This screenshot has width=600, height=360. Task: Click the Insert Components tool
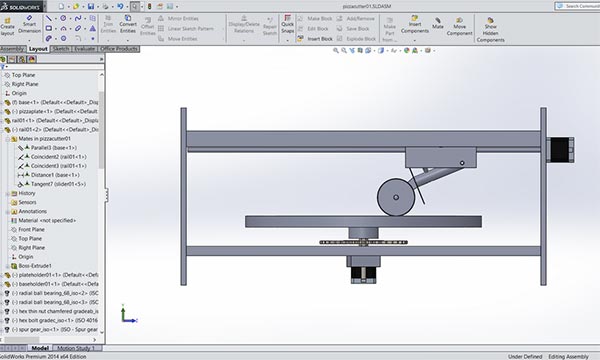pyautogui.click(x=415, y=24)
